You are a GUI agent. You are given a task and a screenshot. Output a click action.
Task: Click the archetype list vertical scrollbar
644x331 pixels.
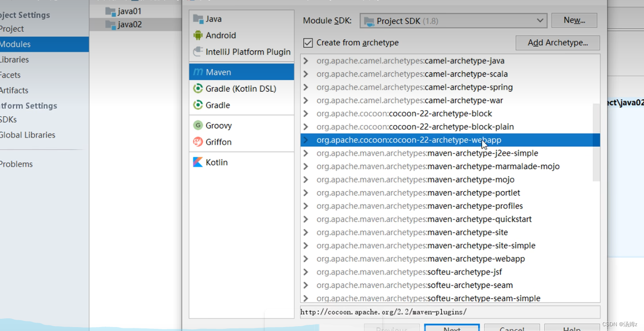pos(596,142)
